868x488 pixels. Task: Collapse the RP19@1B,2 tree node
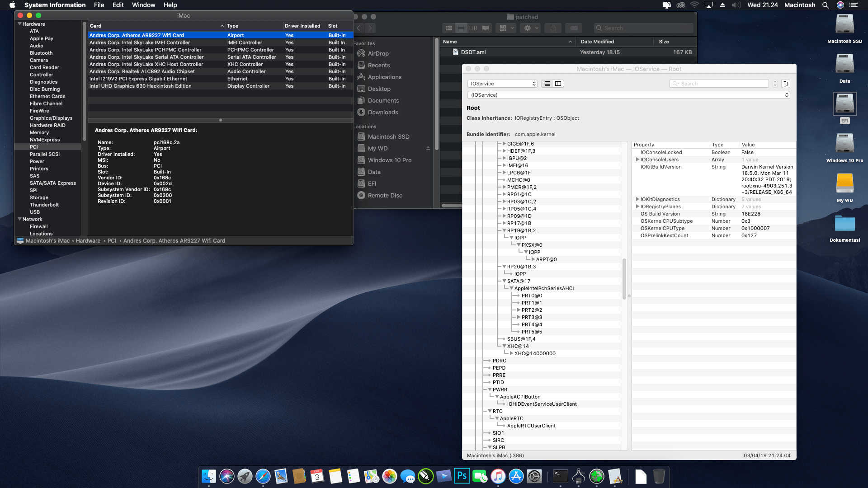click(x=504, y=230)
